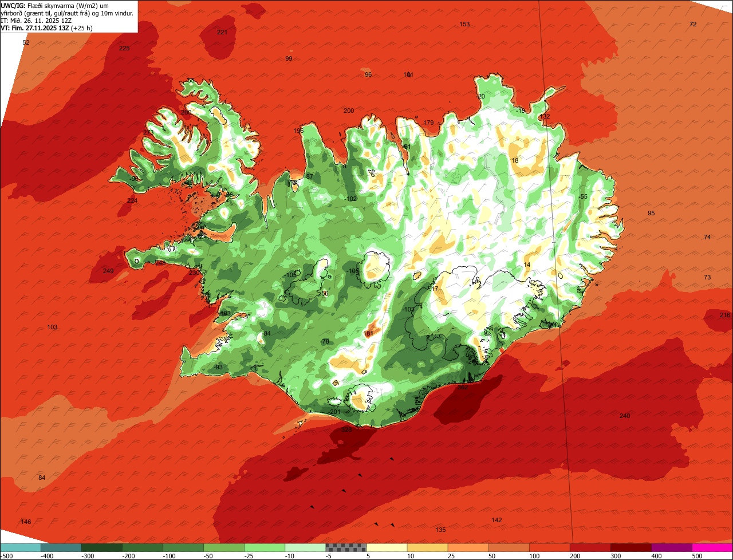This screenshot has height=560, width=733.
Task: Click the light green swatch between -25 and -10
Action: [265, 547]
